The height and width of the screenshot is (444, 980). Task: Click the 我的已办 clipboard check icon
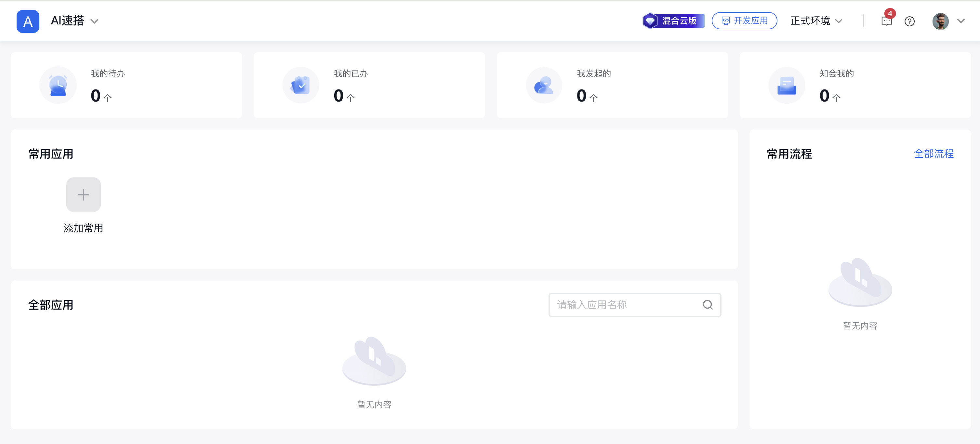300,85
